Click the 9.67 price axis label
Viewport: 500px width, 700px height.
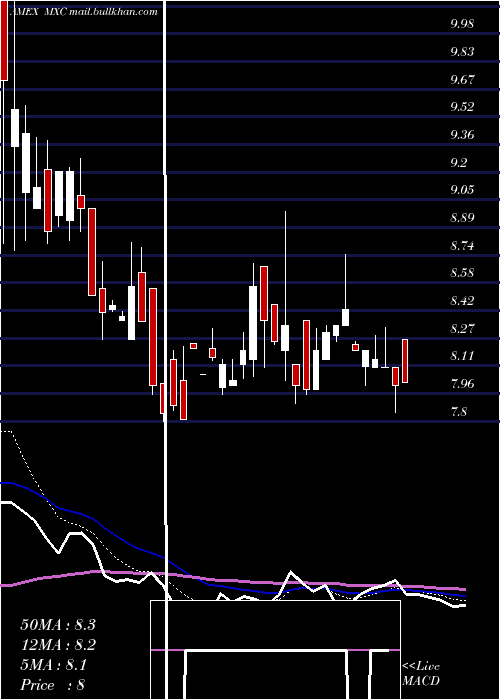click(x=462, y=79)
